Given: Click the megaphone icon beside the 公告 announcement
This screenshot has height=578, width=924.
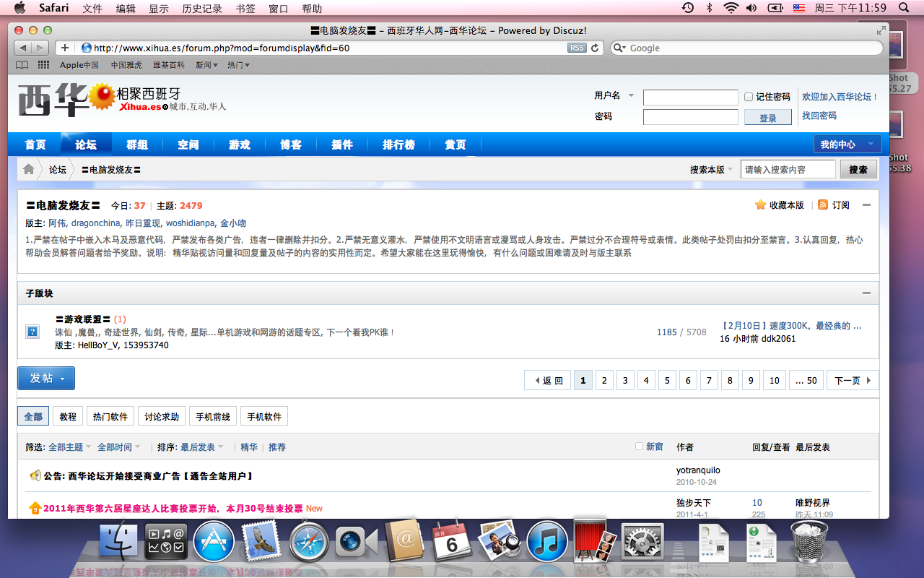Looking at the screenshot, I should point(35,475).
